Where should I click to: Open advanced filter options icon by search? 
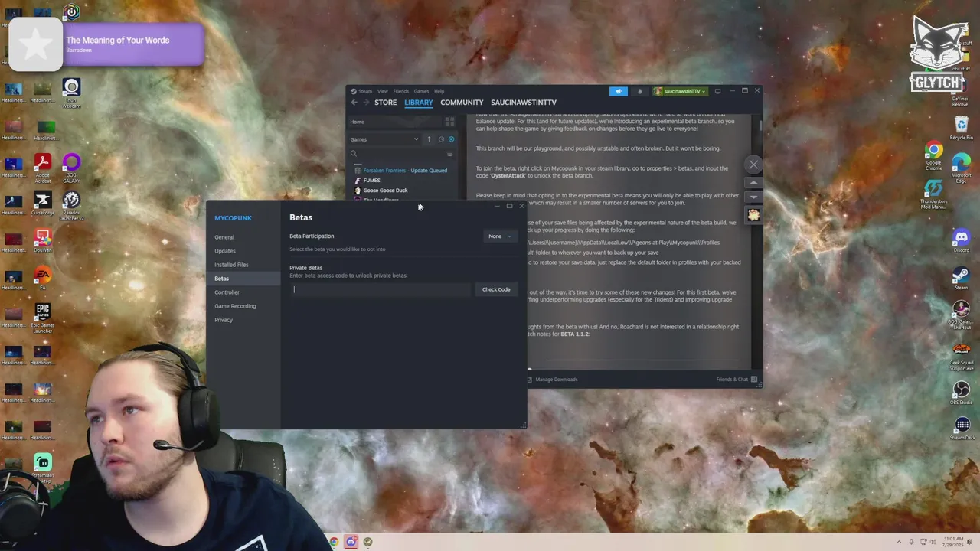[x=449, y=154]
